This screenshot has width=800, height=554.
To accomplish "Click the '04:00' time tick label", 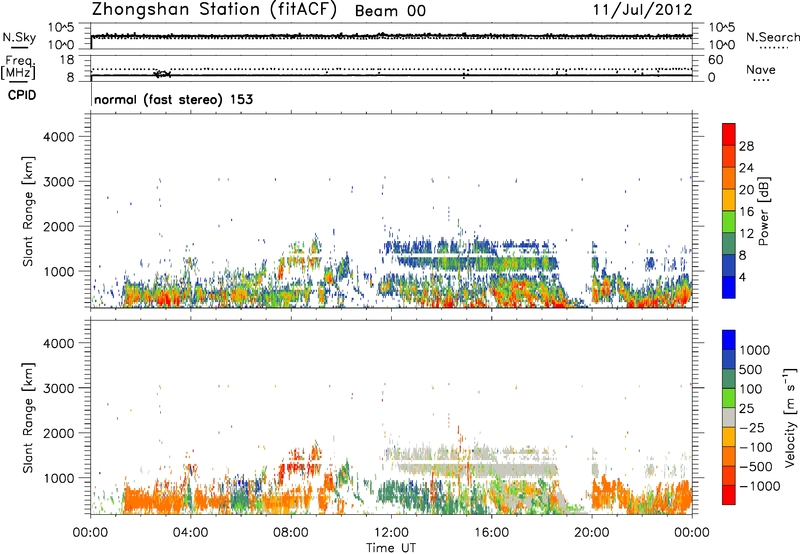I will [190, 533].
